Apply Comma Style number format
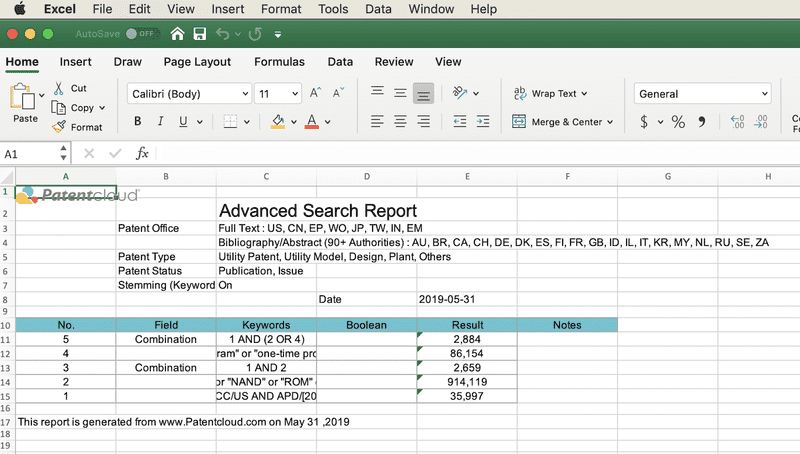 click(x=702, y=122)
